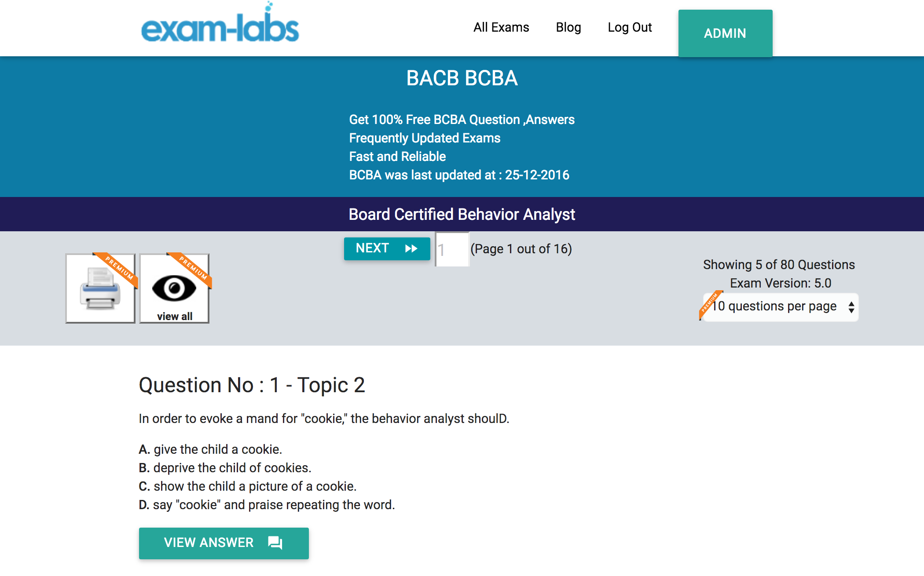Click the double-arrow icon on NEXT

411,248
